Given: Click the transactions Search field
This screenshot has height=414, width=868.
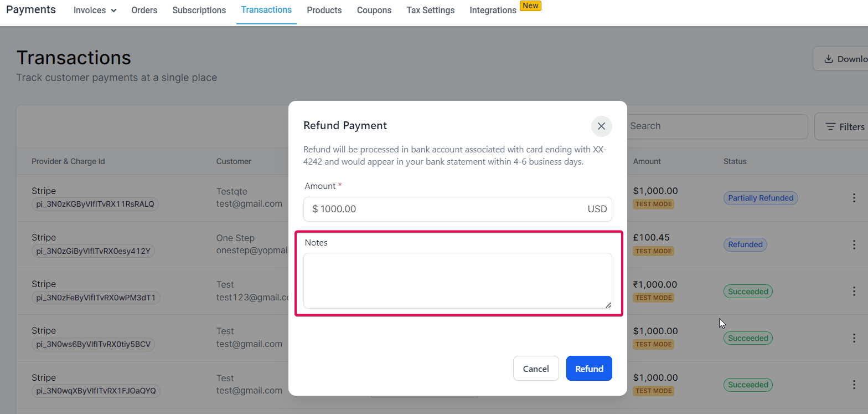Looking at the screenshot, I should (x=717, y=126).
